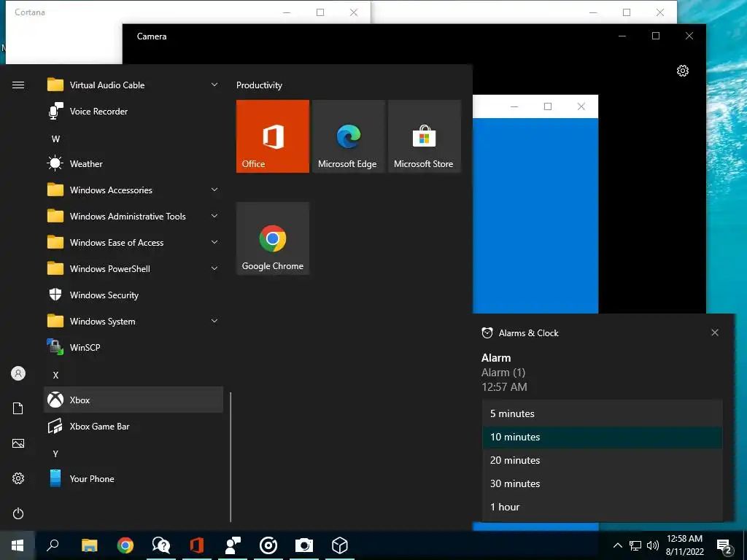Screen dimensions: 747x560
Task: Open the volume tray icon
Action: (x=653, y=545)
